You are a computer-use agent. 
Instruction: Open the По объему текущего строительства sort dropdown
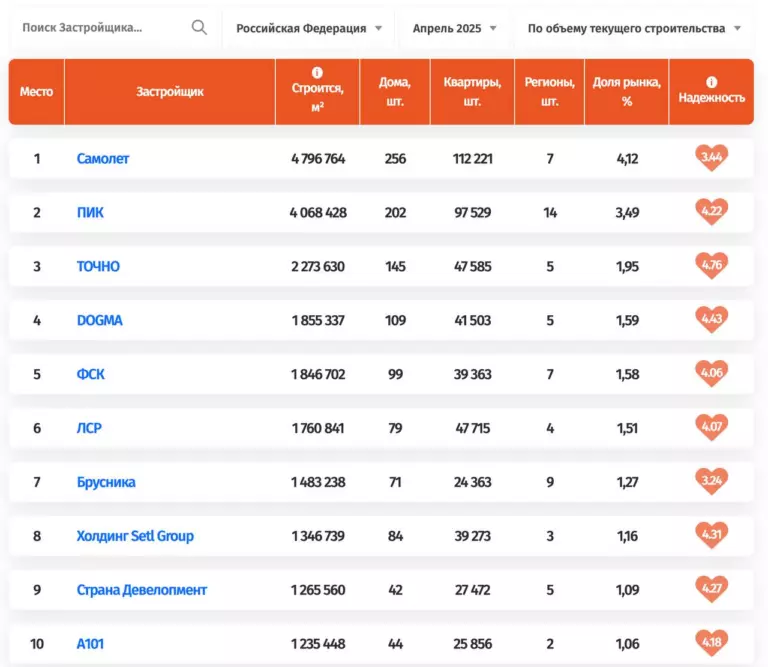[x=634, y=28]
